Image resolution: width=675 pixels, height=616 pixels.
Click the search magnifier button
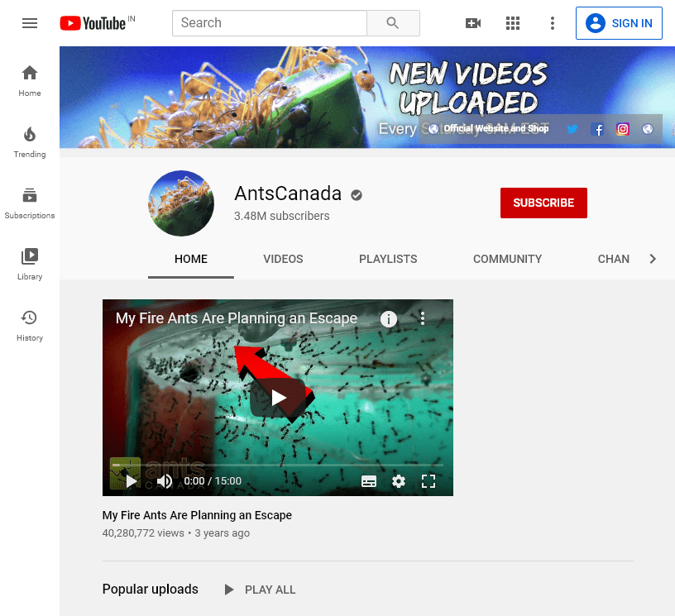pos(393,23)
